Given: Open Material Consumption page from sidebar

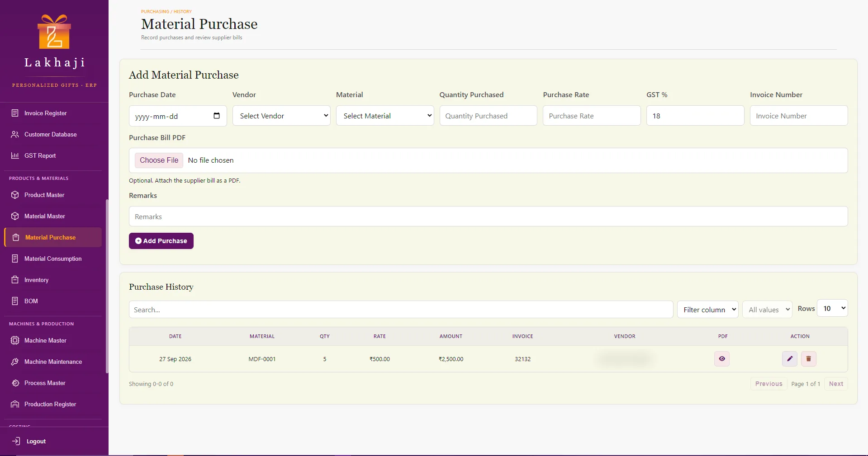Looking at the screenshot, I should pos(53,259).
